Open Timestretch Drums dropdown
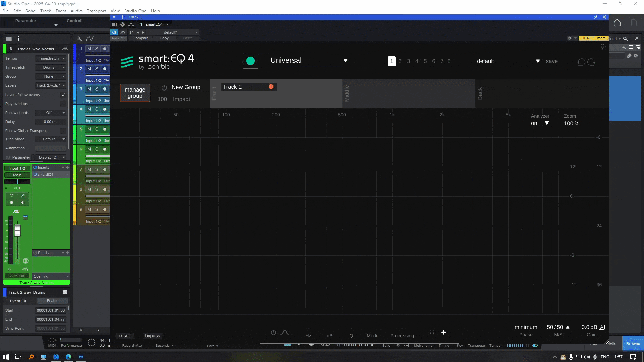Image resolution: width=644 pixels, height=362 pixels. [x=51, y=67]
